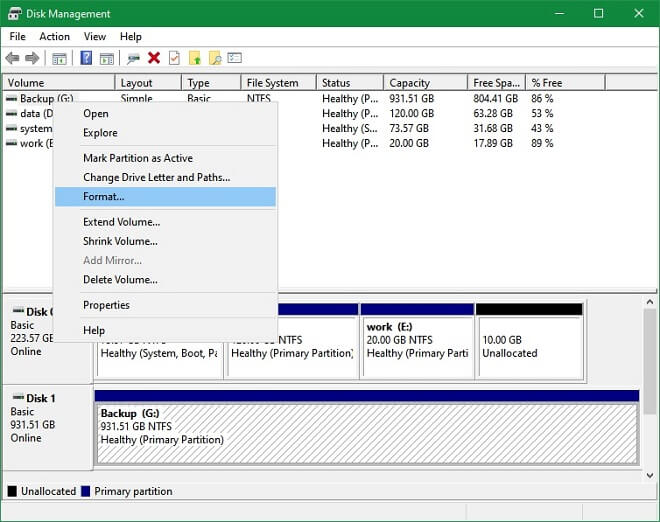Click the data volume drive icon
Screen dimensions: 660x522
tap(11, 113)
